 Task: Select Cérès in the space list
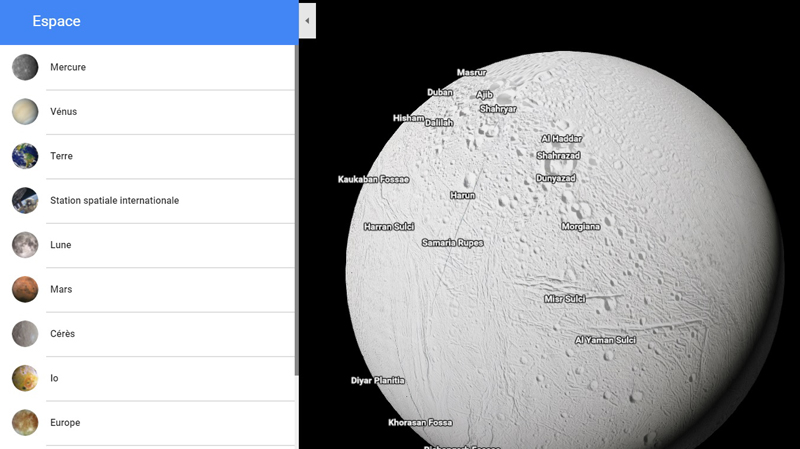(147, 334)
